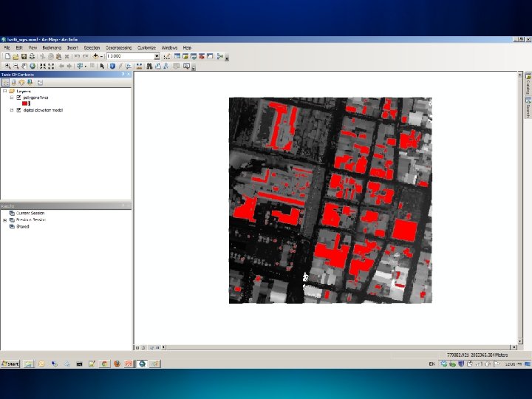Open the Find binoculars tool
Viewport: 532px width, 399px height.
tap(149, 66)
